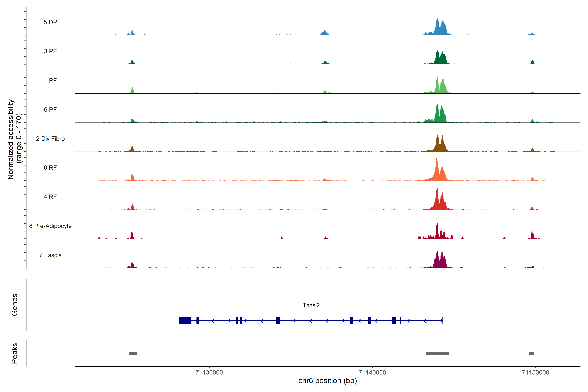Click the Thnsl2 gene name label
This screenshot has height=392, width=588.
[311, 305]
